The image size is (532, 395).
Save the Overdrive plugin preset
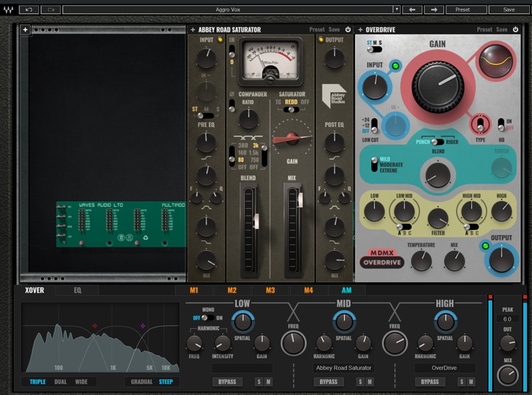[x=502, y=29]
